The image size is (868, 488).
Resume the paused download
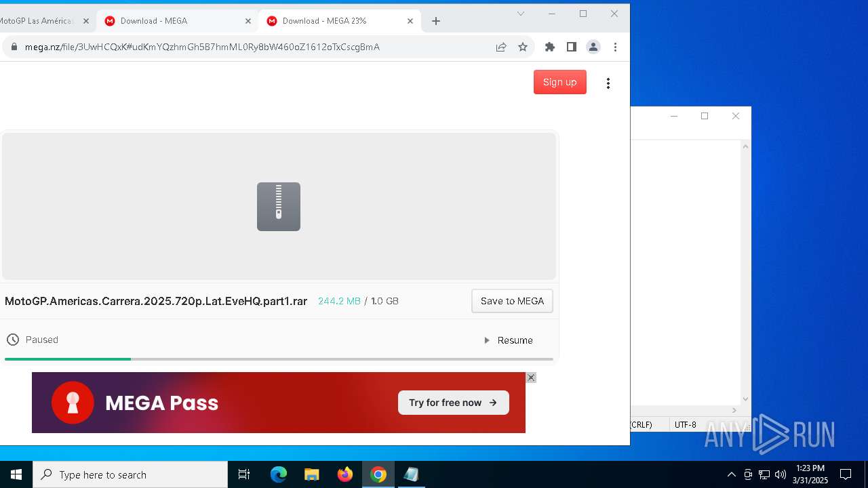coord(509,340)
